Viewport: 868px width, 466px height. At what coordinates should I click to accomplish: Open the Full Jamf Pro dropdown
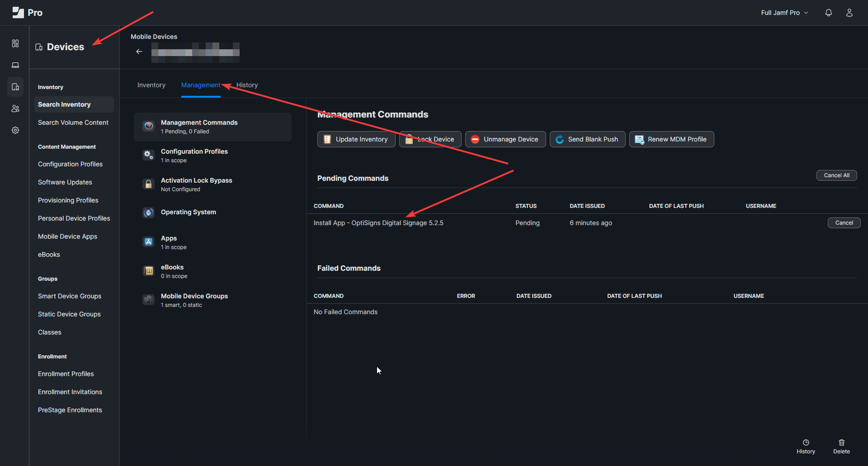pos(784,13)
